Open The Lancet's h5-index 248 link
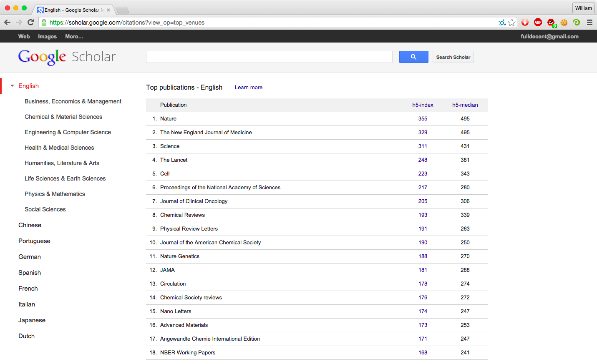This screenshot has width=597, height=364. (423, 160)
